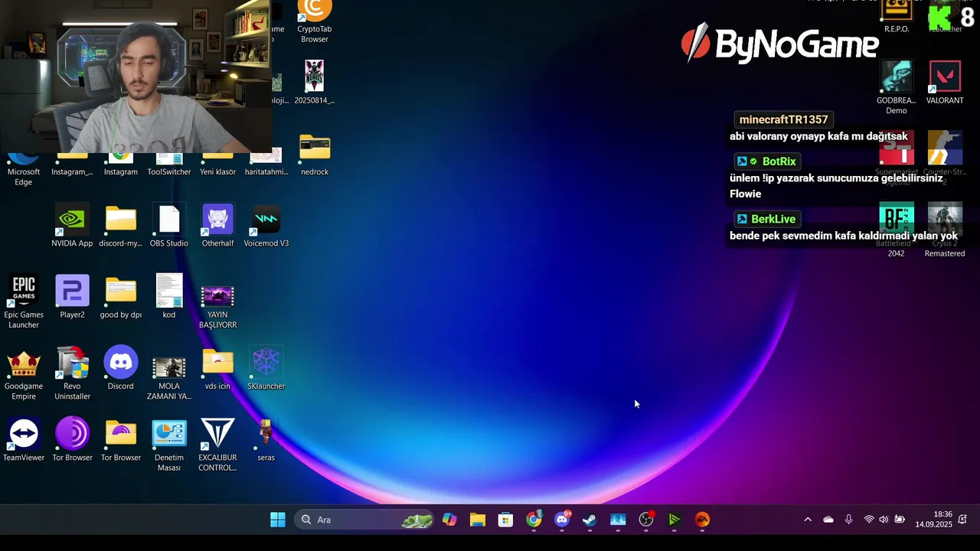
Task: Select the YAYIN BAŞLIYORR video file
Action: pos(217,308)
